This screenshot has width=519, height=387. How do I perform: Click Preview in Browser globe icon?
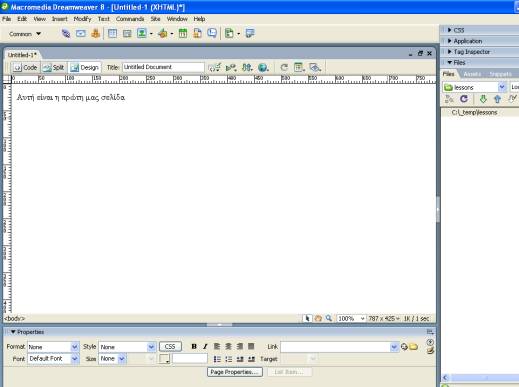[x=263, y=67]
